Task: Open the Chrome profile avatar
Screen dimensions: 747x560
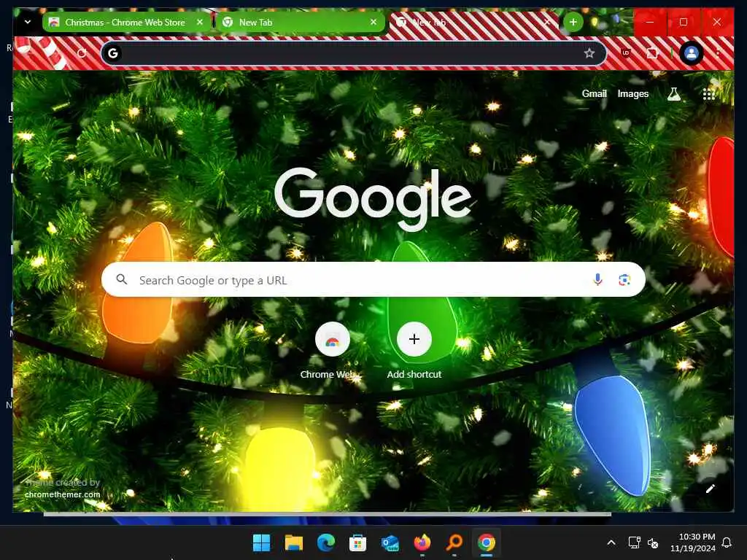Action: point(692,52)
